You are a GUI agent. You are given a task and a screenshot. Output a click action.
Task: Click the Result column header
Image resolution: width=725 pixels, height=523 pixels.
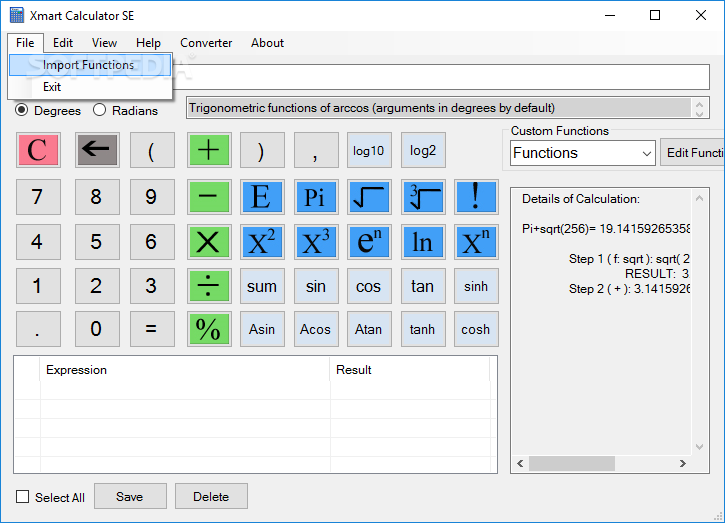[x=410, y=369]
